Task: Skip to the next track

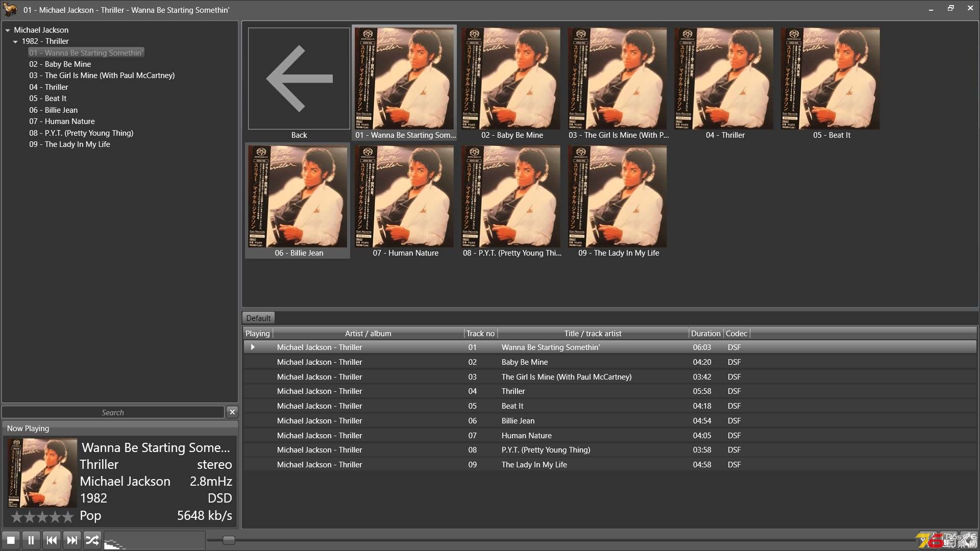Action: (x=72, y=540)
